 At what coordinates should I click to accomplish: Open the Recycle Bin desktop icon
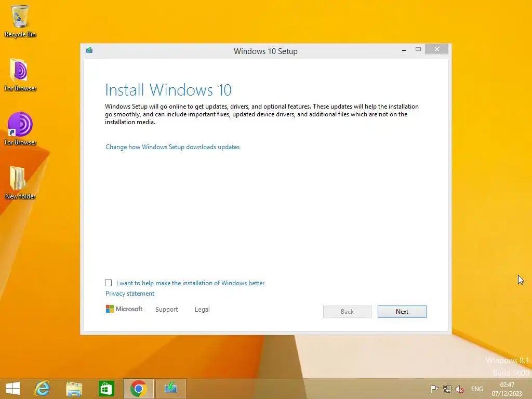coord(20,21)
